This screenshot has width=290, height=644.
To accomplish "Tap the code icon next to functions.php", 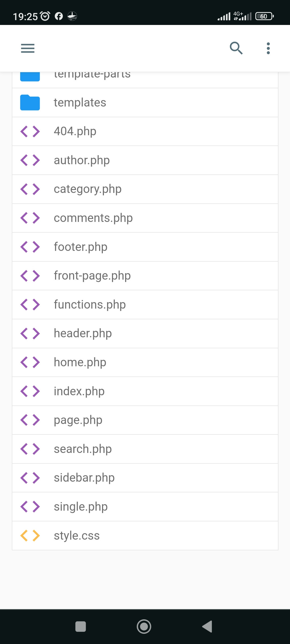I will tap(30, 304).
